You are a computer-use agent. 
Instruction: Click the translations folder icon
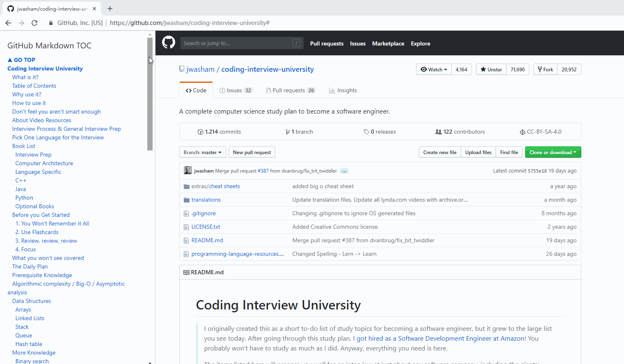187,200
